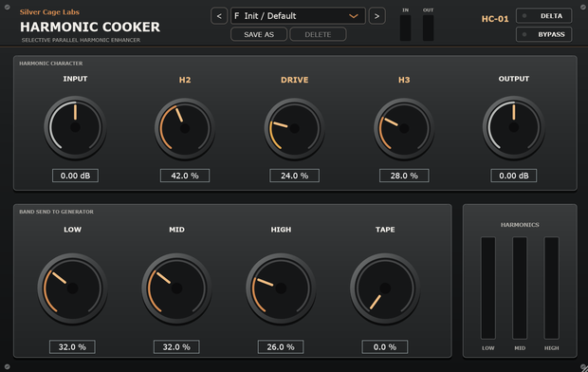The image size is (588, 372).
Task: Go to the next preset with the right arrow
Action: click(x=377, y=16)
